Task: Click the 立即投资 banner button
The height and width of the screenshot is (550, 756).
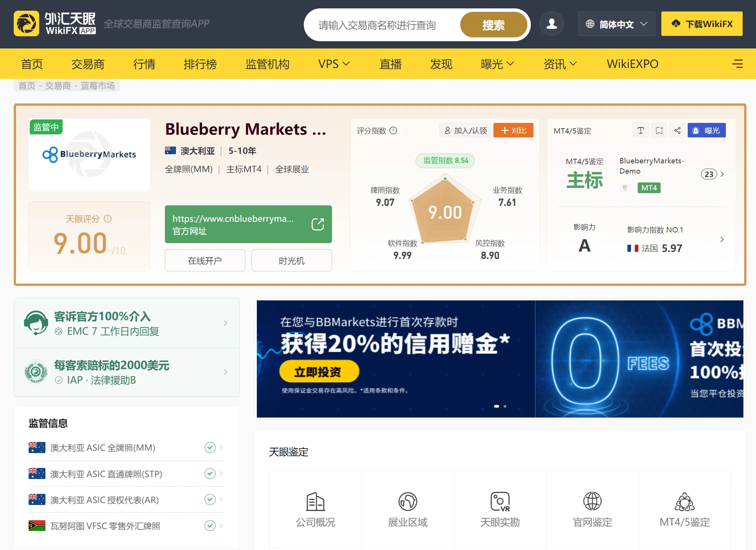Action: coord(319,371)
